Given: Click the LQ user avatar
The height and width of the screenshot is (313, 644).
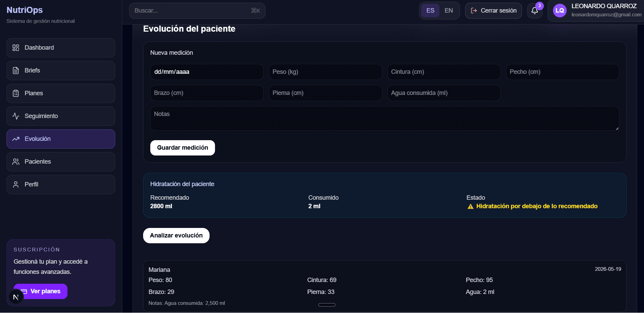Looking at the screenshot, I should (x=559, y=11).
